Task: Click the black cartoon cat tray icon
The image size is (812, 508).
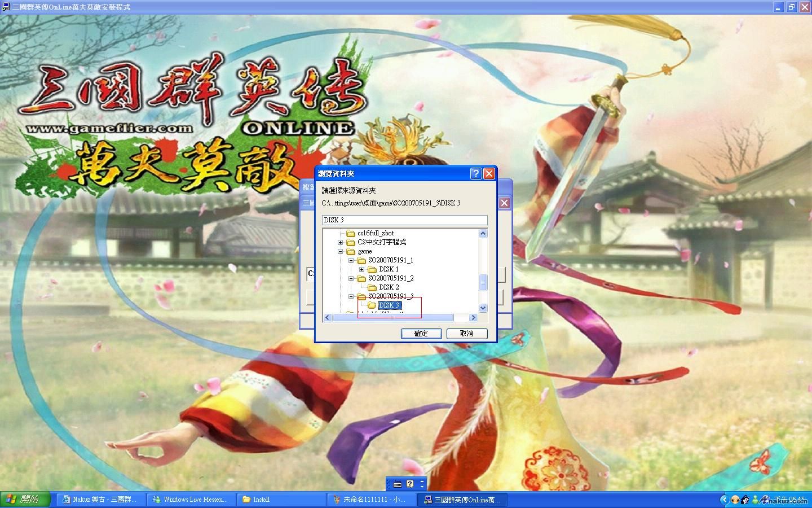Action: [745, 500]
